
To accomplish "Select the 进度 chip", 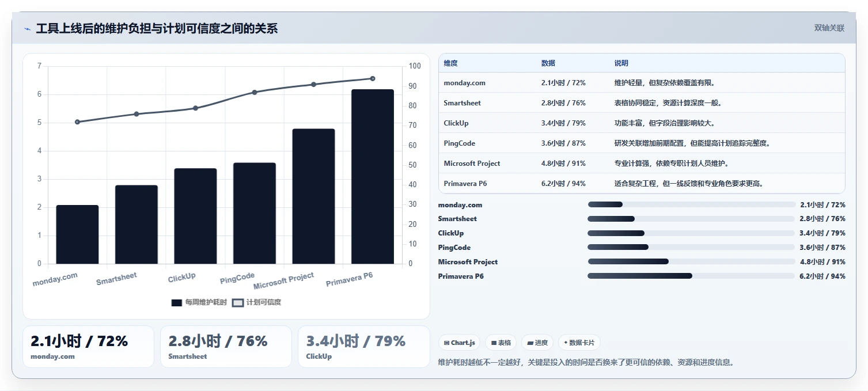I will point(537,343).
